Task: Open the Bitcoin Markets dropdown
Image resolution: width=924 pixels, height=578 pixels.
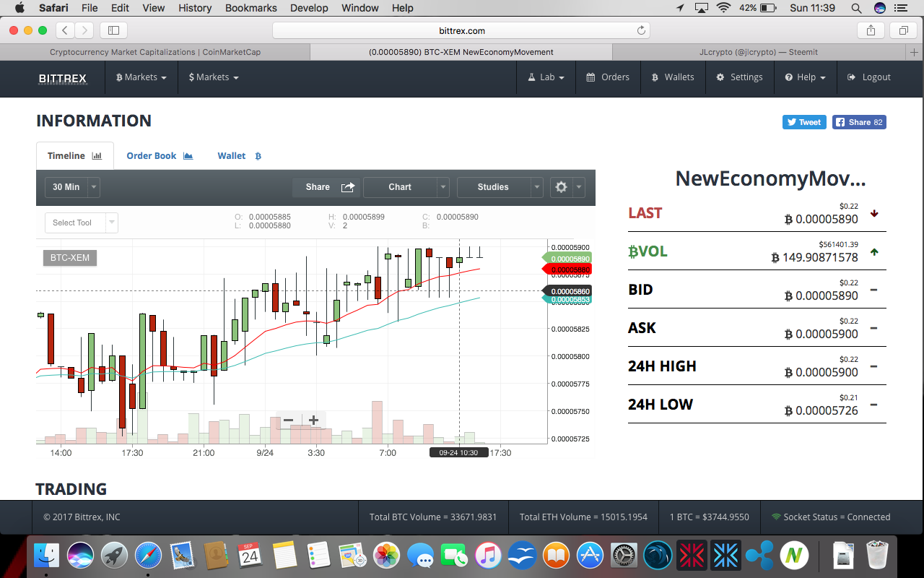Action: (x=141, y=77)
